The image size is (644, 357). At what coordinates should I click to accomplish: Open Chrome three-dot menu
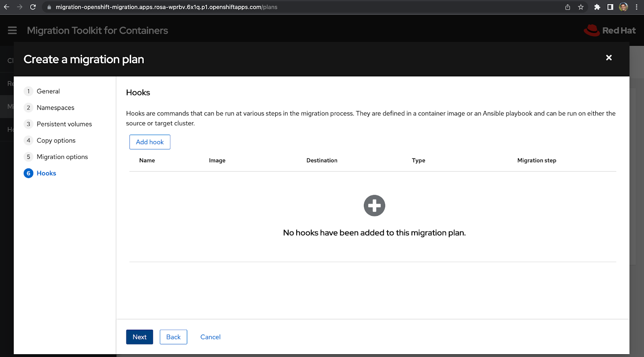pos(636,7)
